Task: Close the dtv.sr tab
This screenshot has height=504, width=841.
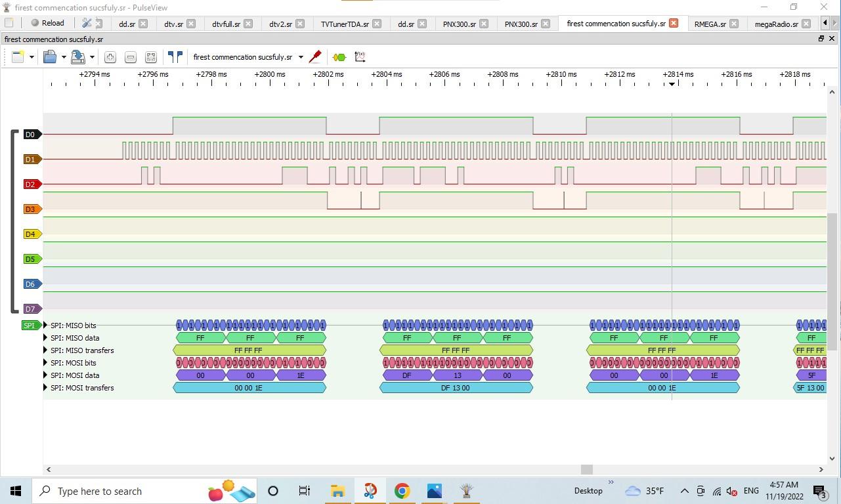Action: tap(191, 24)
